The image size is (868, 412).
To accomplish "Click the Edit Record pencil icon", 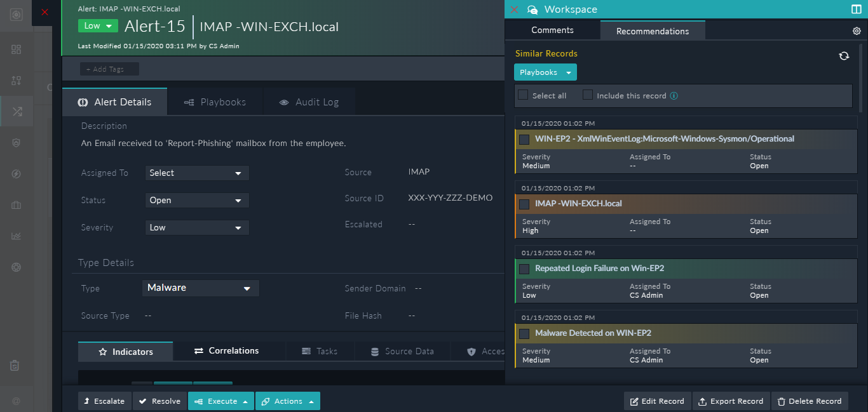I will click(634, 401).
